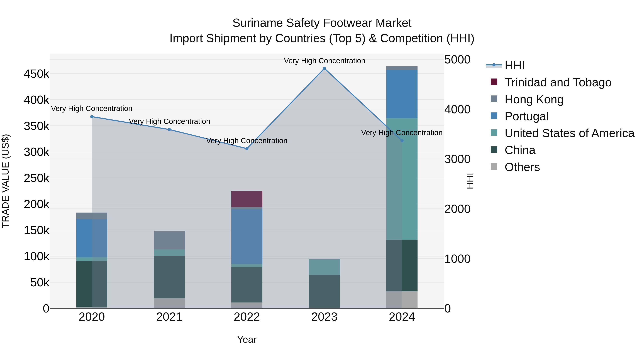644x362 pixels.
Task: Click the 450k y-axis tick label
Action: click(x=36, y=74)
